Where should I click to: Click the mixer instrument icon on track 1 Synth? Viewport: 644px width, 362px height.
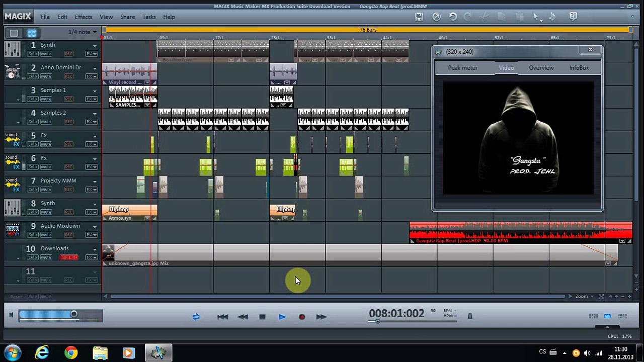(x=13, y=49)
